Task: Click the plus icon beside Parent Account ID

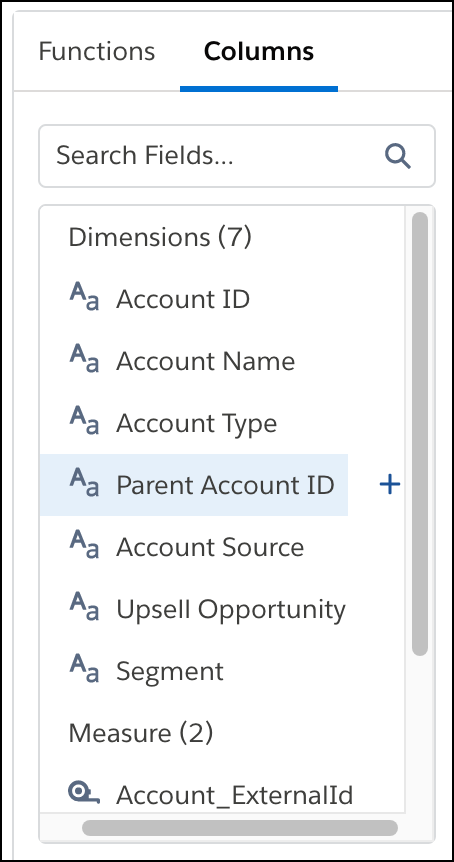Action: click(x=390, y=484)
